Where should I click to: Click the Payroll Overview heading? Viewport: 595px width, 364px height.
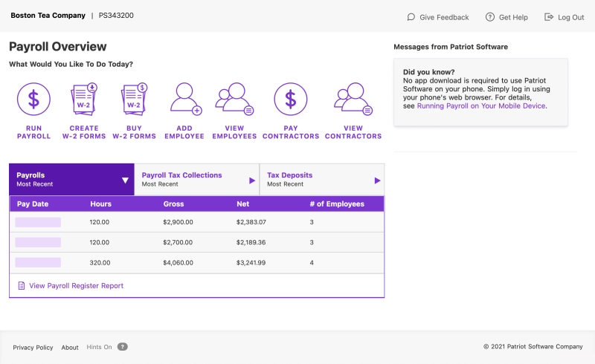point(58,47)
